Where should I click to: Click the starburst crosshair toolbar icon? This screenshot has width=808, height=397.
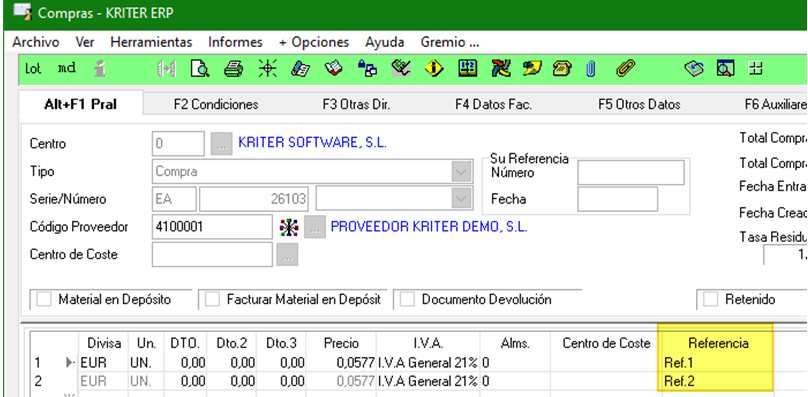point(267,69)
